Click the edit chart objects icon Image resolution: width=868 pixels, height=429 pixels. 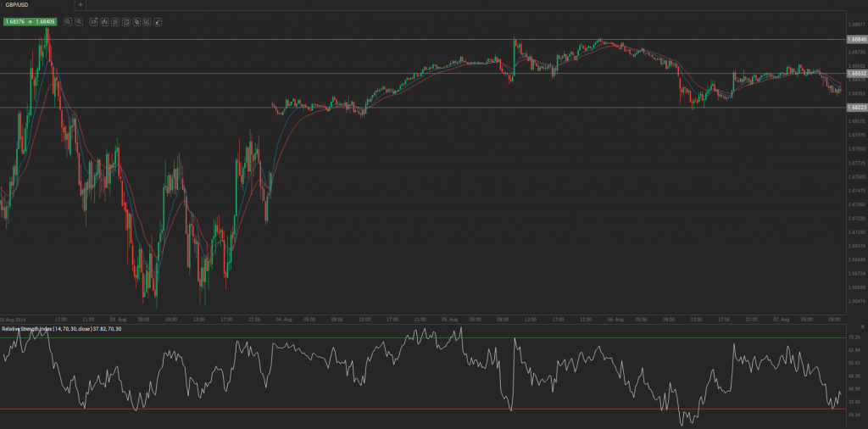(x=147, y=22)
